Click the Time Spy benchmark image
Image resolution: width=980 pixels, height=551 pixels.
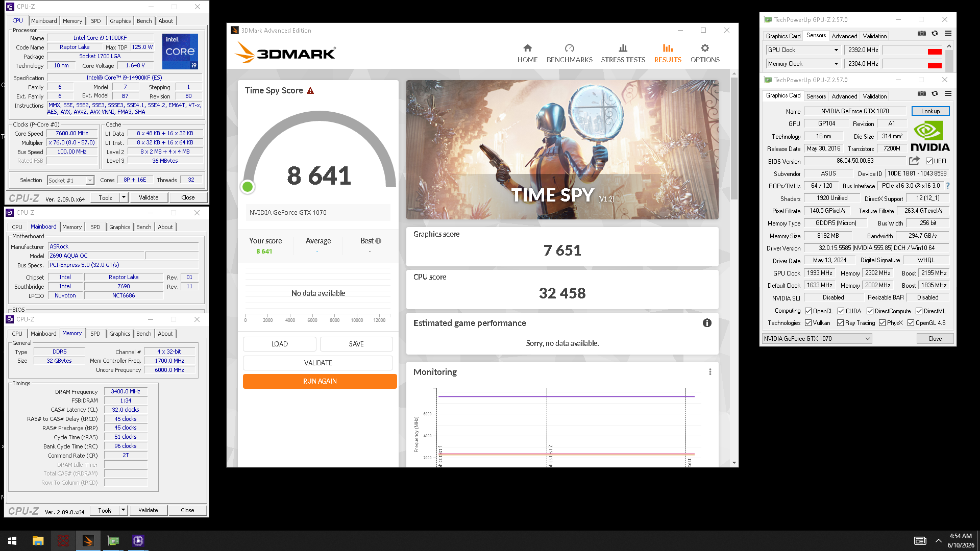point(562,149)
